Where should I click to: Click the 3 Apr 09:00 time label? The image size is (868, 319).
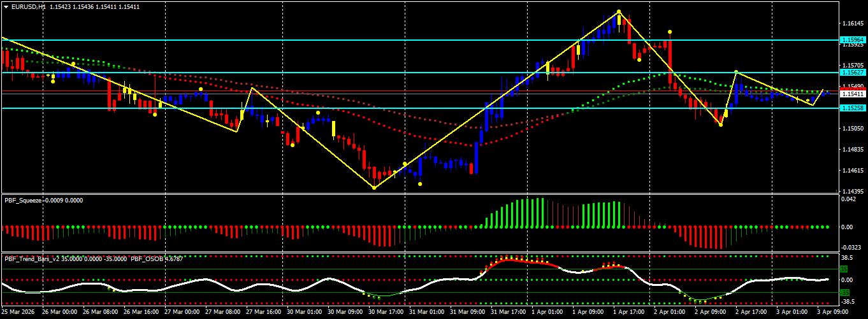[x=832, y=313]
